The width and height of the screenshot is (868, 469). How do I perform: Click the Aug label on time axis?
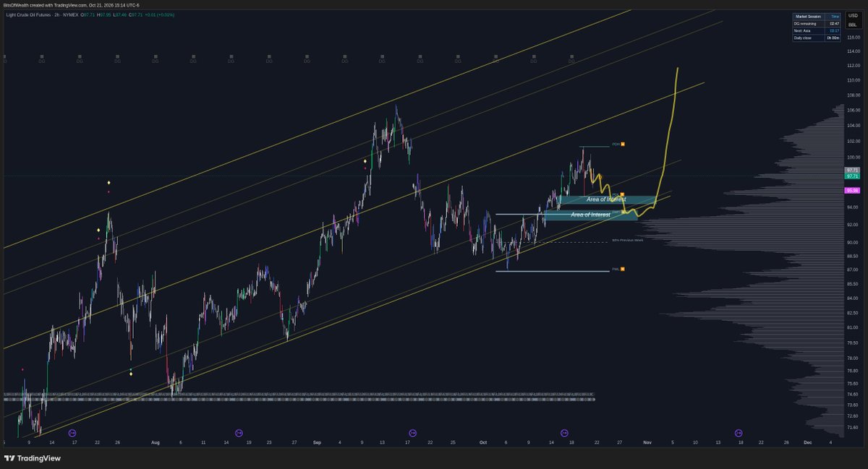click(x=156, y=441)
